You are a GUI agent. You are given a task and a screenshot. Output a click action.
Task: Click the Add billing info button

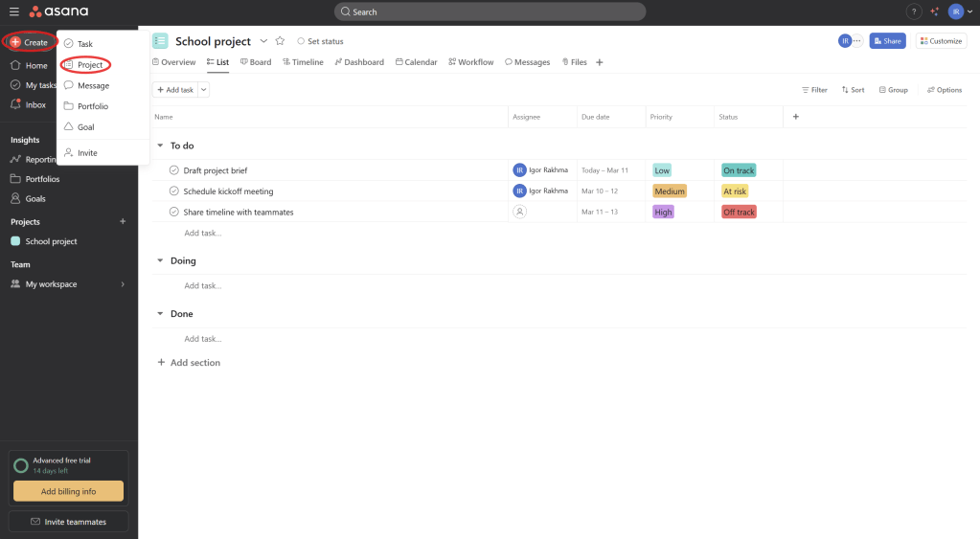(68, 491)
